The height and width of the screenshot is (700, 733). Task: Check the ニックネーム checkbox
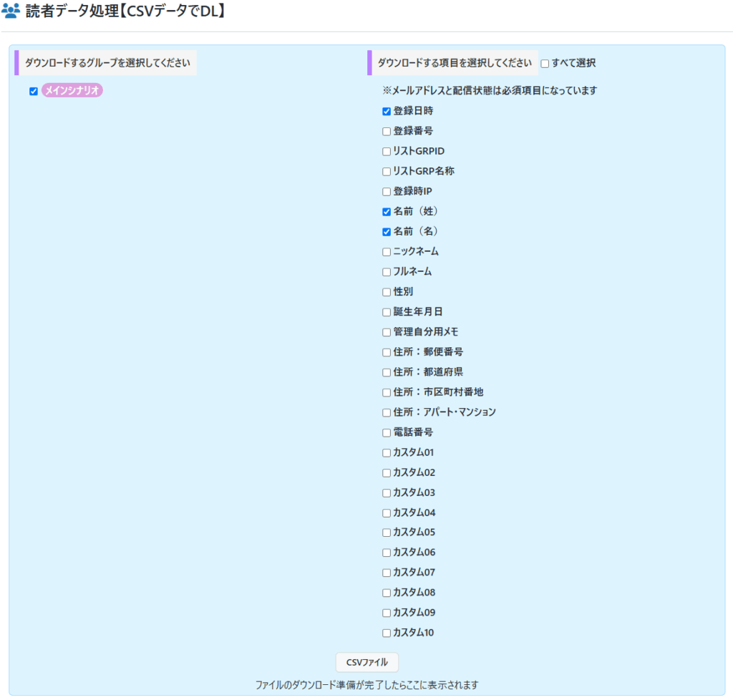coord(387,252)
